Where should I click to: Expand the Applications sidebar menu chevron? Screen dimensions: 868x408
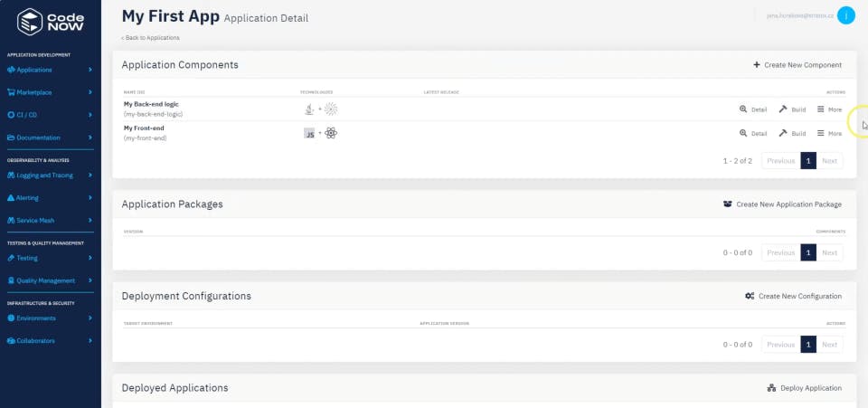pos(90,70)
